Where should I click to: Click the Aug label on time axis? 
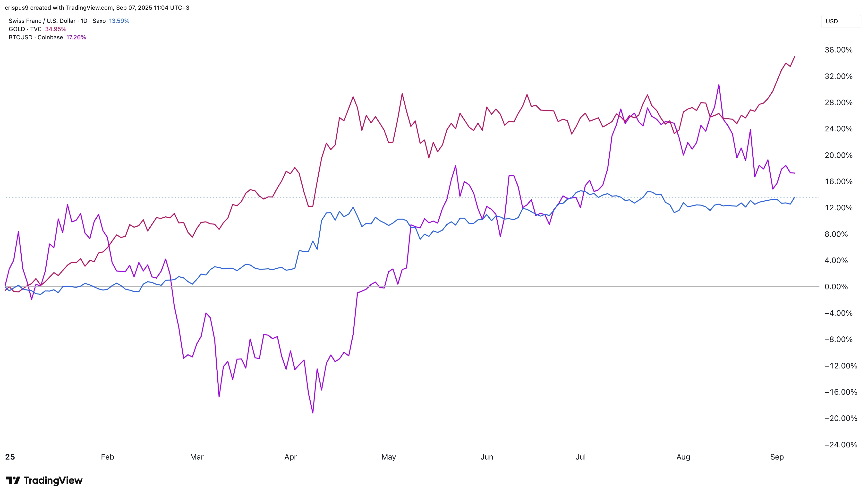click(683, 457)
